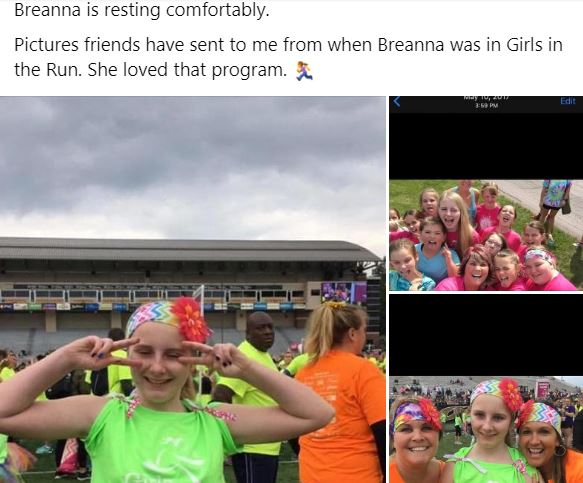This screenshot has height=483, width=583.
Task: Click the stadium video screen in large photo
Action: (344, 293)
